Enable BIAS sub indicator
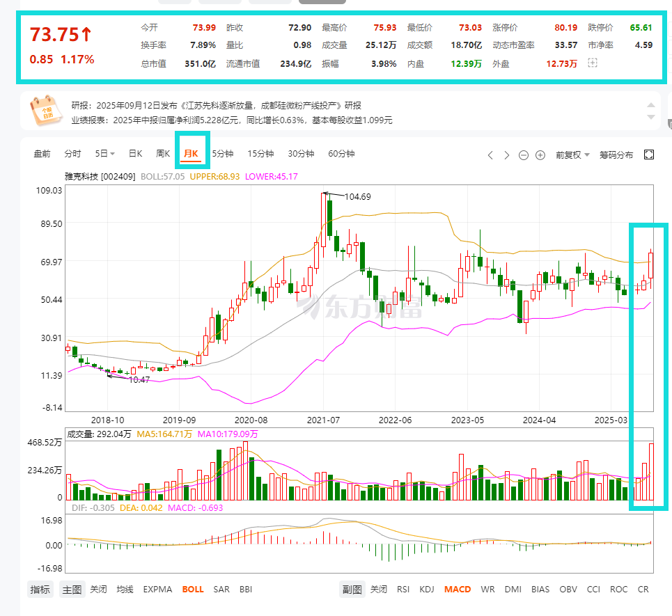This screenshot has height=616, width=672. tap(540, 590)
